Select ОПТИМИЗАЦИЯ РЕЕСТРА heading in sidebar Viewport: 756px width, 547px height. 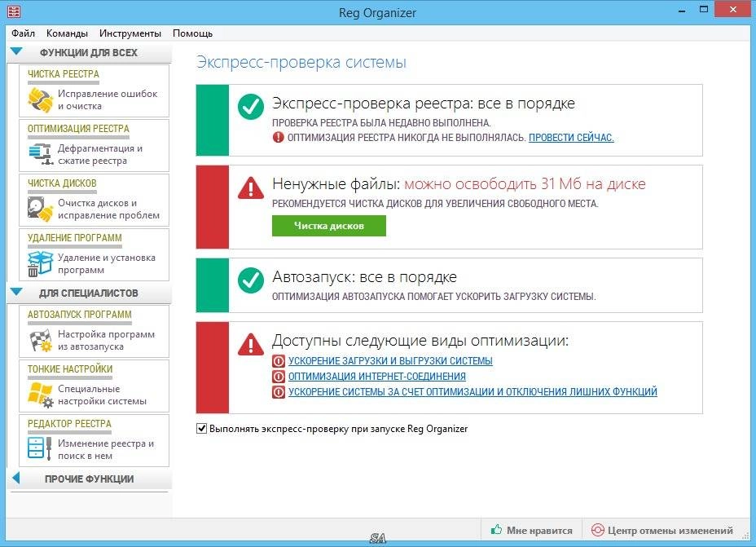point(78,129)
